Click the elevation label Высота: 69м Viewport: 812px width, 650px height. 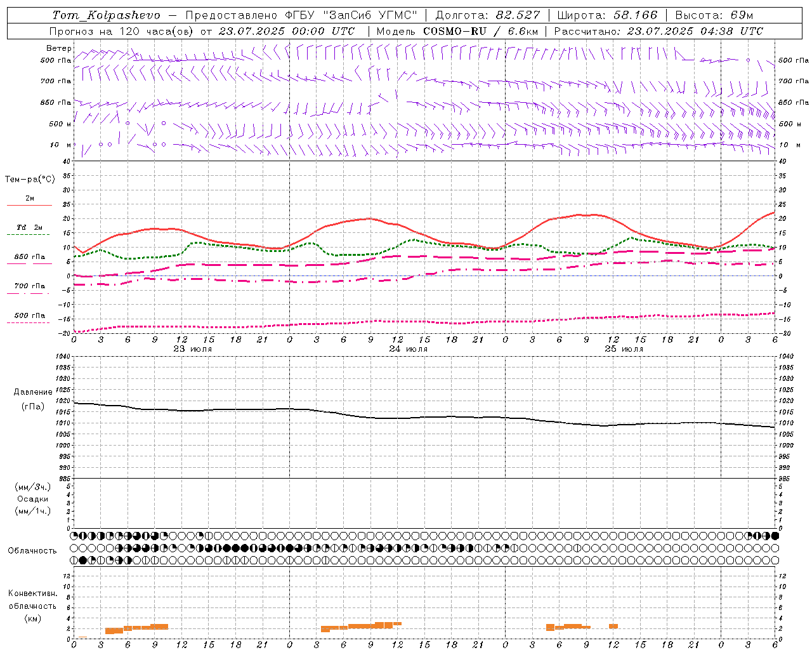click(x=714, y=15)
